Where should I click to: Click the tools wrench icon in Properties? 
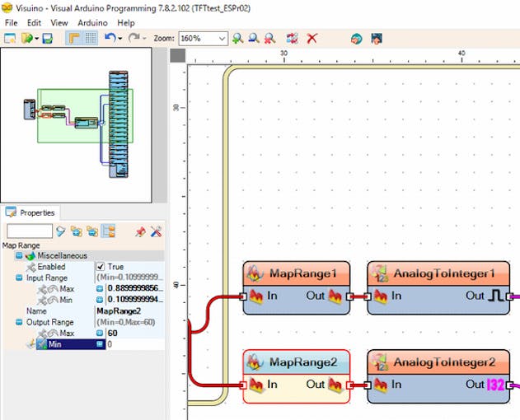pyautogui.click(x=156, y=231)
